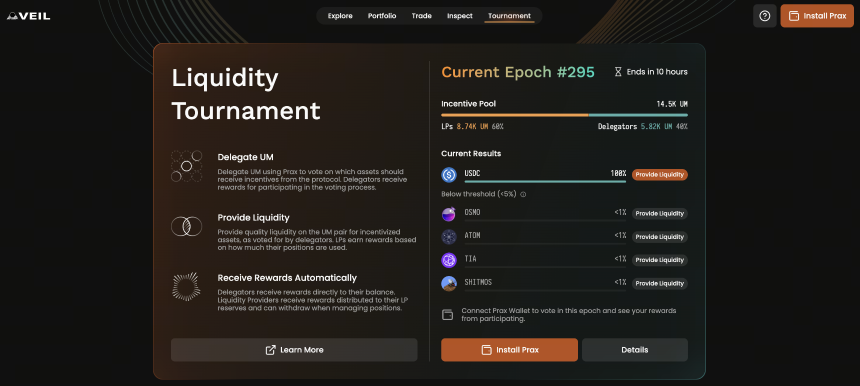Go to the Inspect tab
Screen dimensions: 860x386
pyautogui.click(x=460, y=16)
